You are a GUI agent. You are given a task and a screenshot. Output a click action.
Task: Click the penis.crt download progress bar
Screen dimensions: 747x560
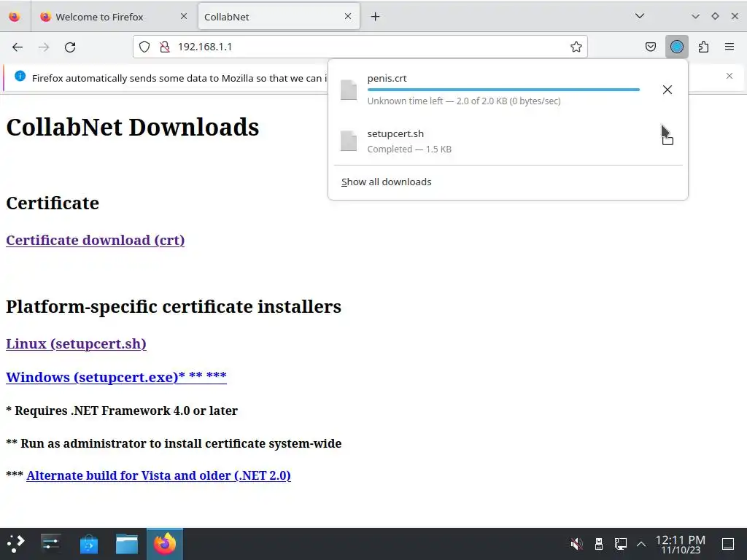(503, 90)
